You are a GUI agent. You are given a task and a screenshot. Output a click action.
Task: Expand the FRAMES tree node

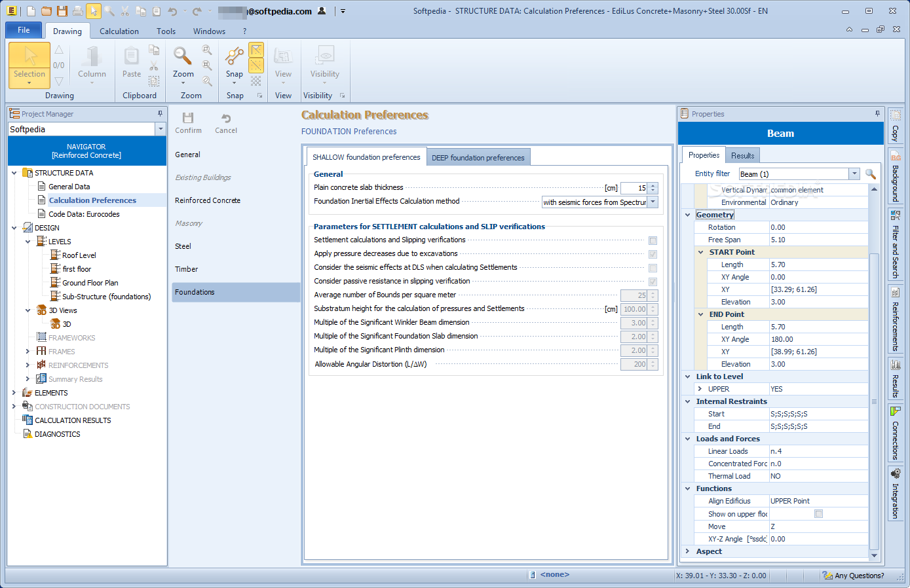[28, 352]
